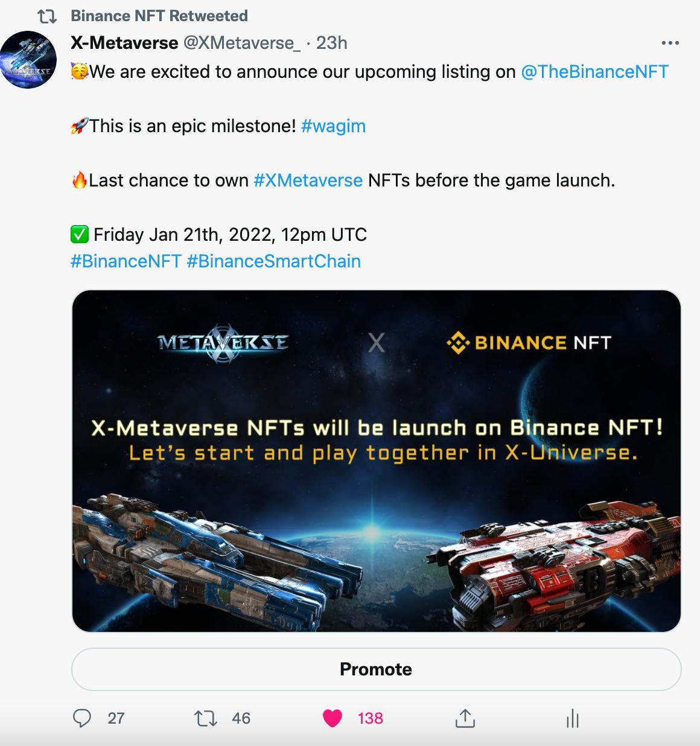Open the #XMetaverse hashtag

point(309,180)
